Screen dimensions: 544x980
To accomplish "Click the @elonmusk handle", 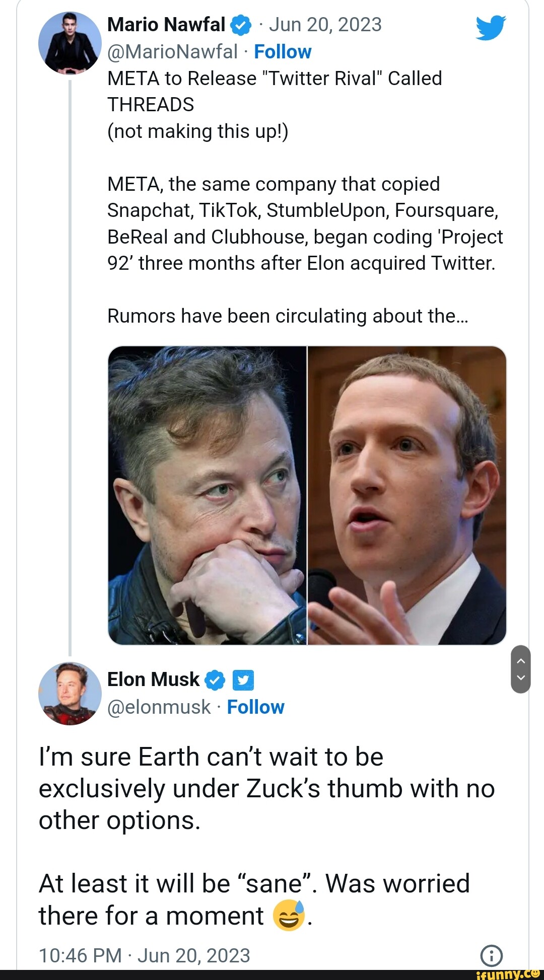I will (x=159, y=707).
